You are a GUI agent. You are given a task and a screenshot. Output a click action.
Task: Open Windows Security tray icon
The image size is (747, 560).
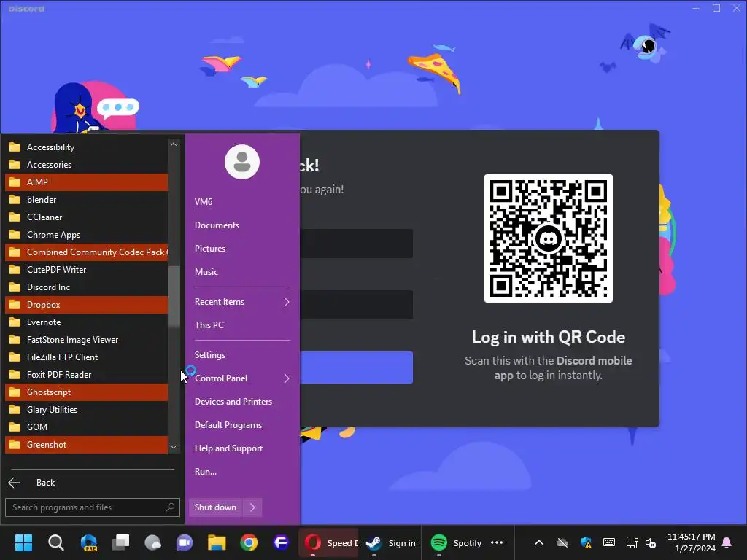point(586,542)
